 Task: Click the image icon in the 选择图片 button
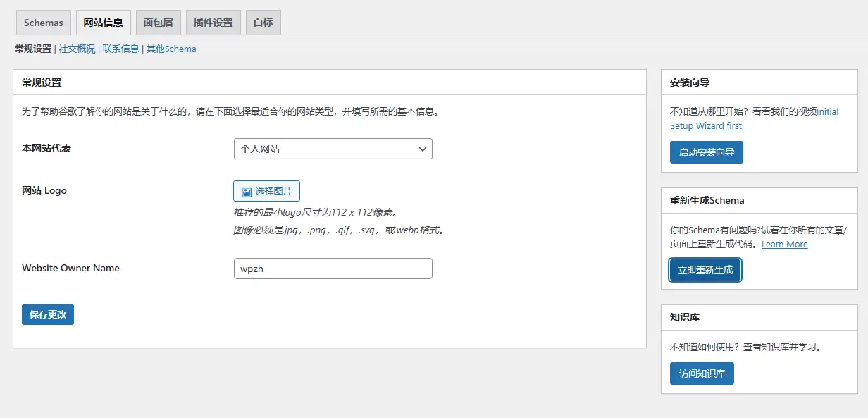click(245, 191)
